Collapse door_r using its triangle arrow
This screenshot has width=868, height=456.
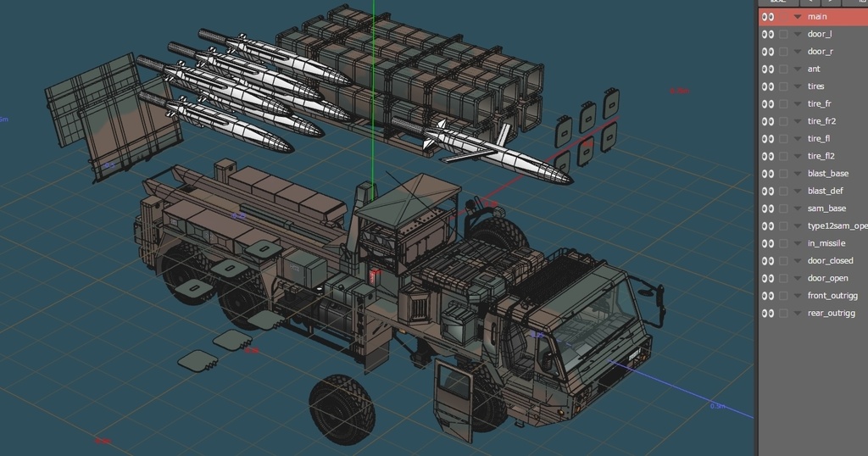[x=798, y=52]
